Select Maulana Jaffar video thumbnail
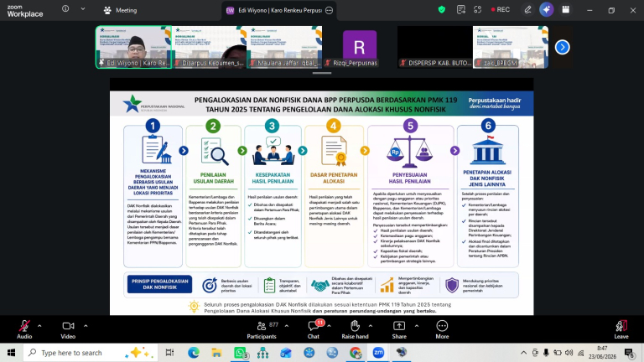Screen dimensions: 644x362 pyautogui.click(x=284, y=47)
